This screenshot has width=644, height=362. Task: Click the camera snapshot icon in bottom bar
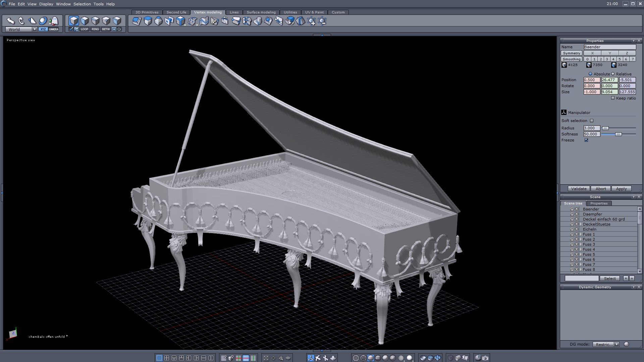tap(485, 358)
